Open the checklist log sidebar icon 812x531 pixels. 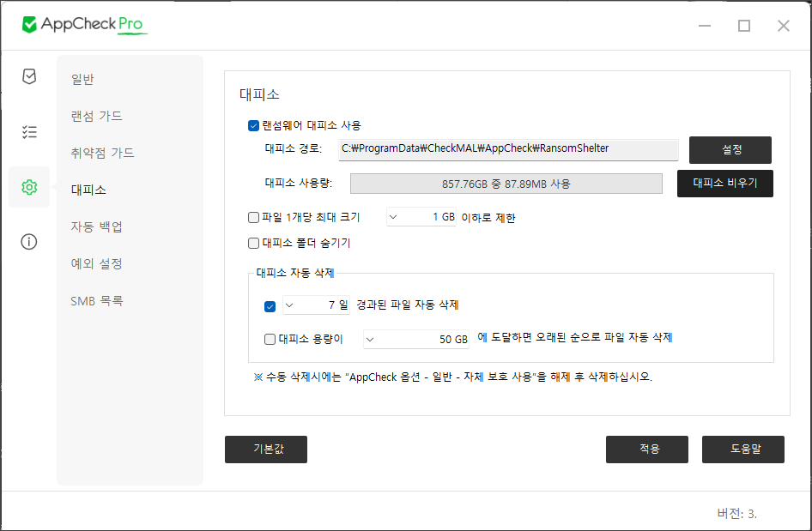click(29, 131)
